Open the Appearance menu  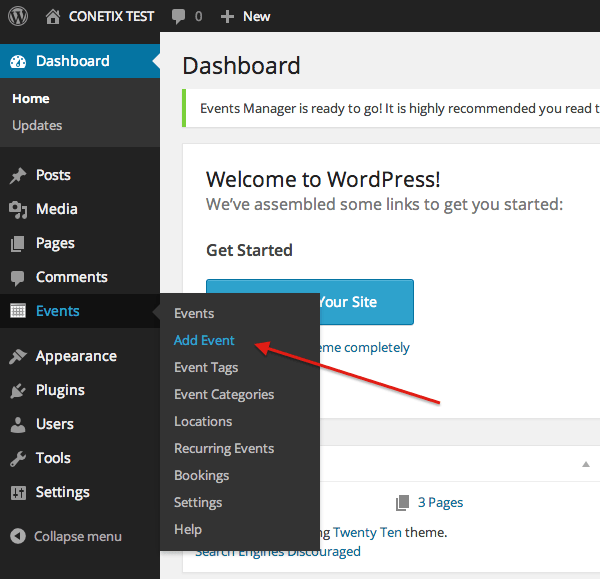[76, 357]
